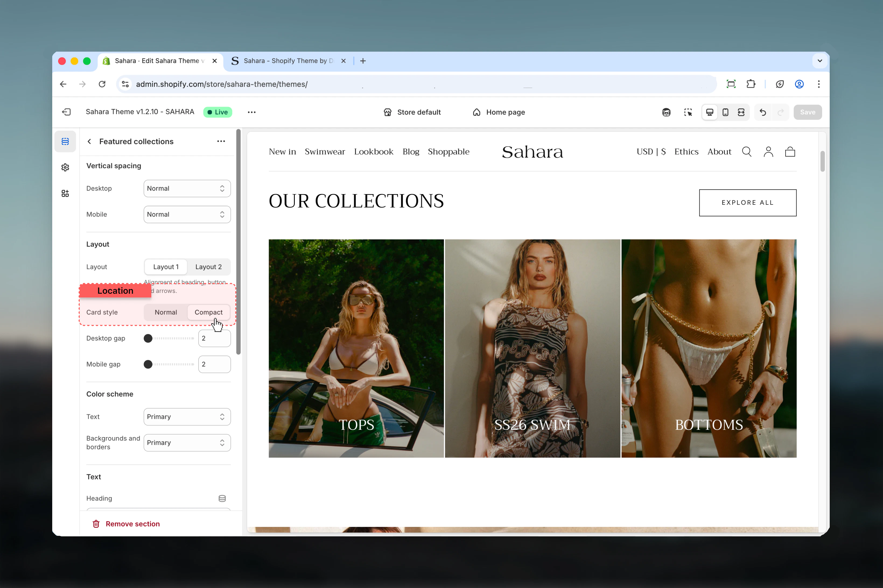This screenshot has height=588, width=883.
Task: Open the BOTTOMS collection card
Action: tap(709, 348)
